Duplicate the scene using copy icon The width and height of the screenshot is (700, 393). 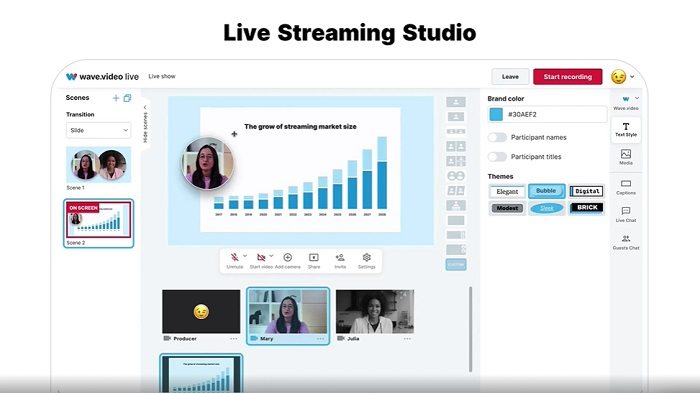click(x=127, y=98)
